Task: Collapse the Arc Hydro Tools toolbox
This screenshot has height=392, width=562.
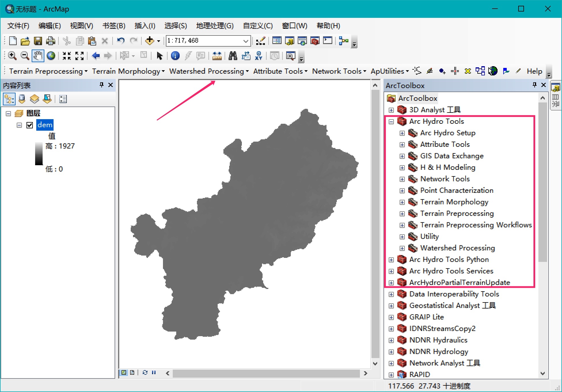Action: coord(391,121)
